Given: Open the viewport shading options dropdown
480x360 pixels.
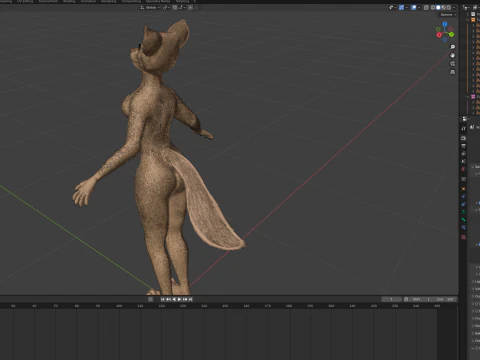Looking at the screenshot, I should tap(454, 8).
